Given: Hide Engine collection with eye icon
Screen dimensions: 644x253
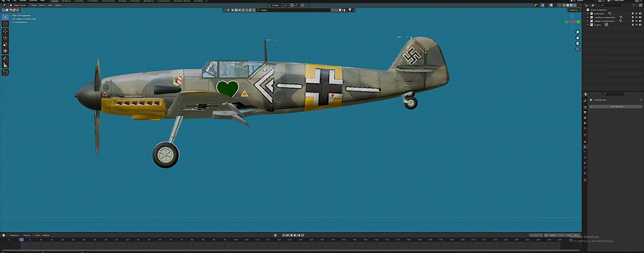Looking at the screenshot, I should (637, 25).
